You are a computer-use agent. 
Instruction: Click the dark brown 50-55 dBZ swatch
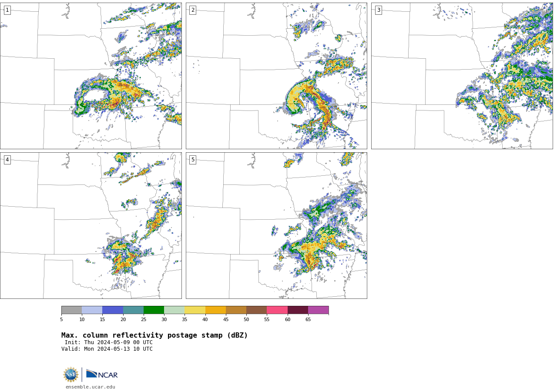[x=257, y=310]
